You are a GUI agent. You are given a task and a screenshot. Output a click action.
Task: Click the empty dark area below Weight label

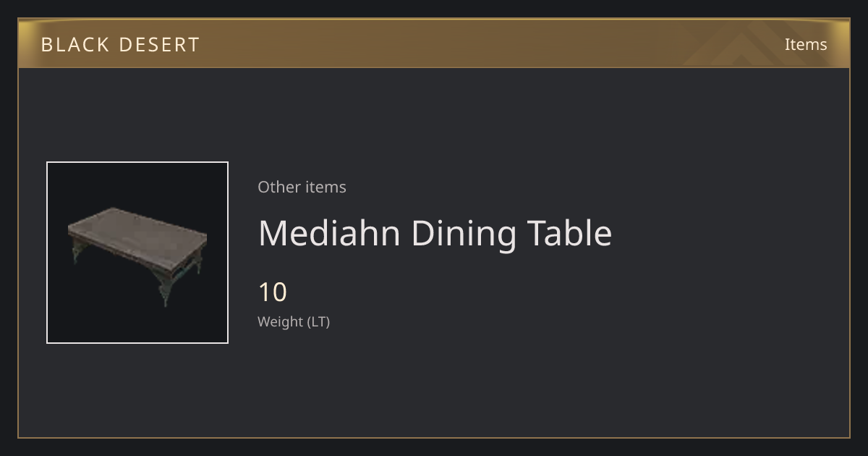point(434,384)
